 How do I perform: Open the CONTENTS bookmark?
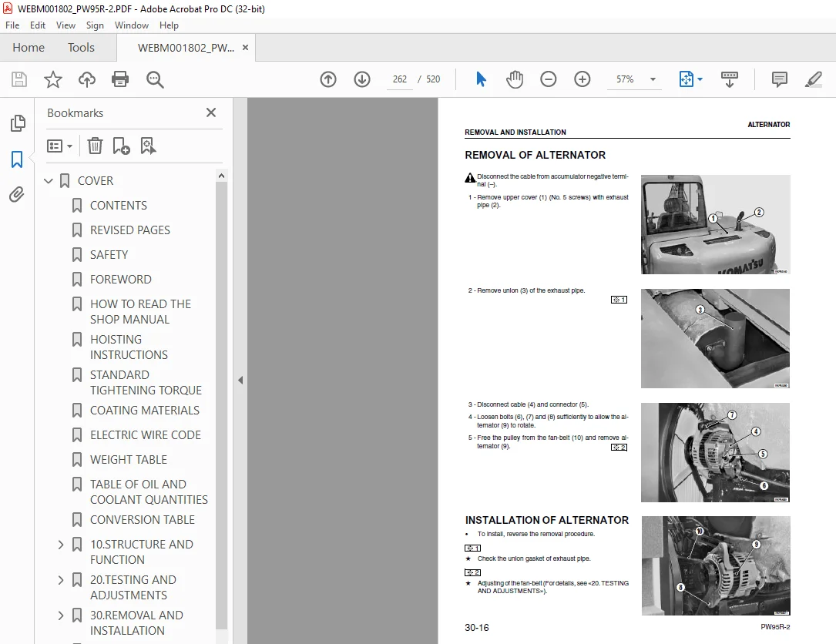(x=119, y=205)
